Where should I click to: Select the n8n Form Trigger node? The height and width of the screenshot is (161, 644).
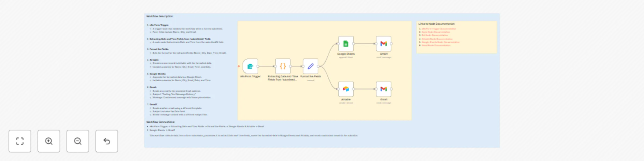click(250, 66)
